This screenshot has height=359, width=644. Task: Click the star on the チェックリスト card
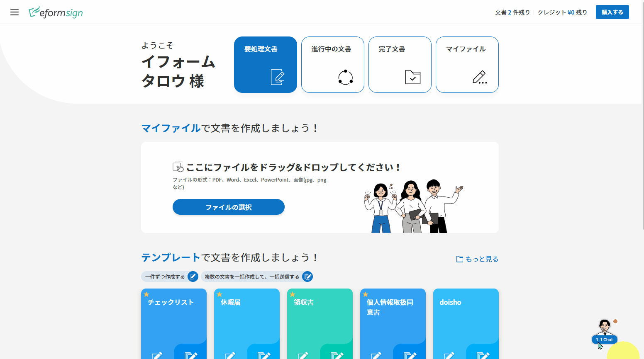click(146, 294)
